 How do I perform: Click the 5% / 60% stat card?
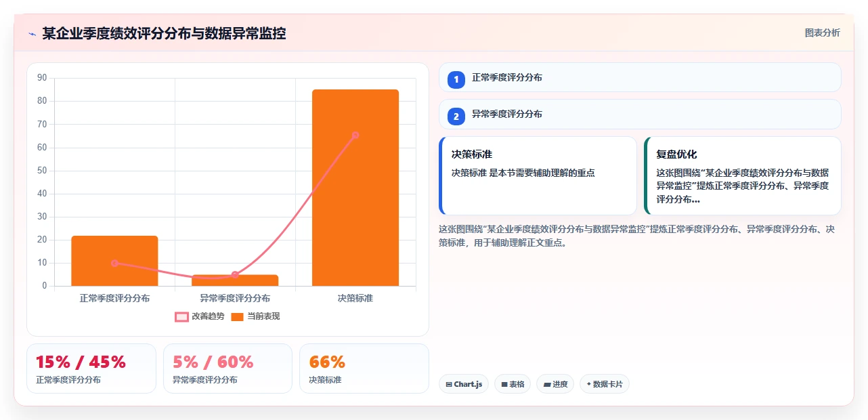[227, 369]
